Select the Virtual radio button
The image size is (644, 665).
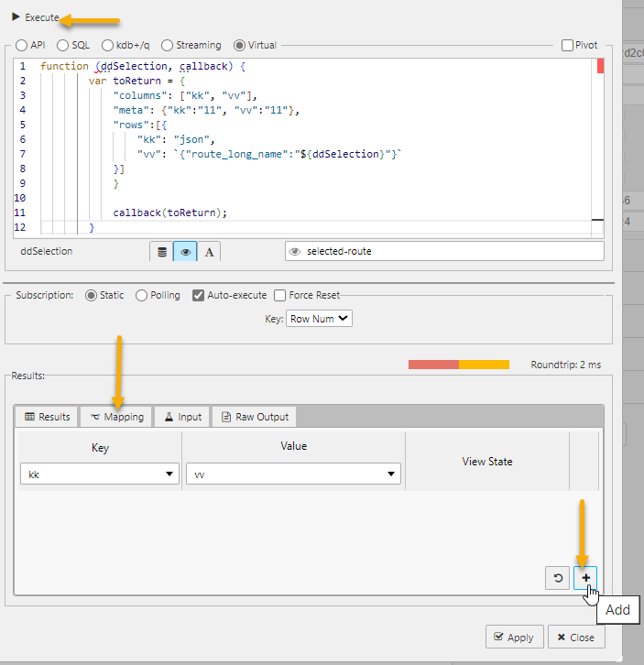pos(239,46)
